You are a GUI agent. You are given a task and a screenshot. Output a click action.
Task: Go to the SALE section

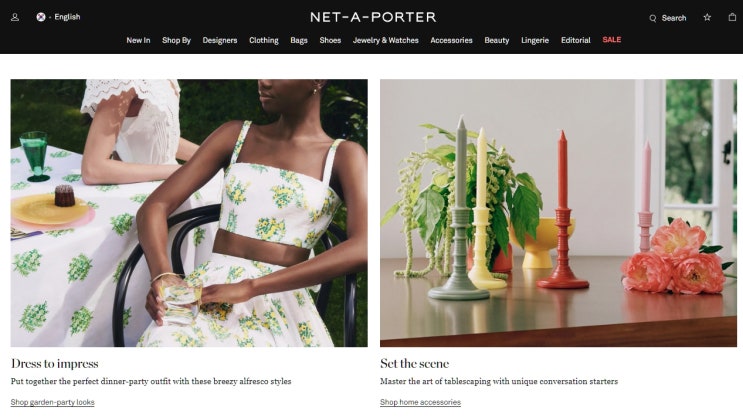point(612,40)
